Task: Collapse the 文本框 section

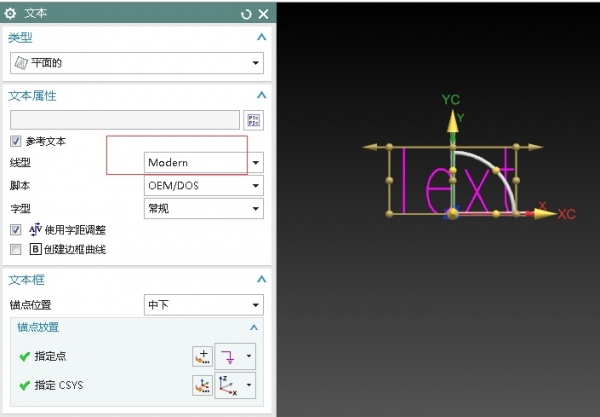Action: click(261, 279)
